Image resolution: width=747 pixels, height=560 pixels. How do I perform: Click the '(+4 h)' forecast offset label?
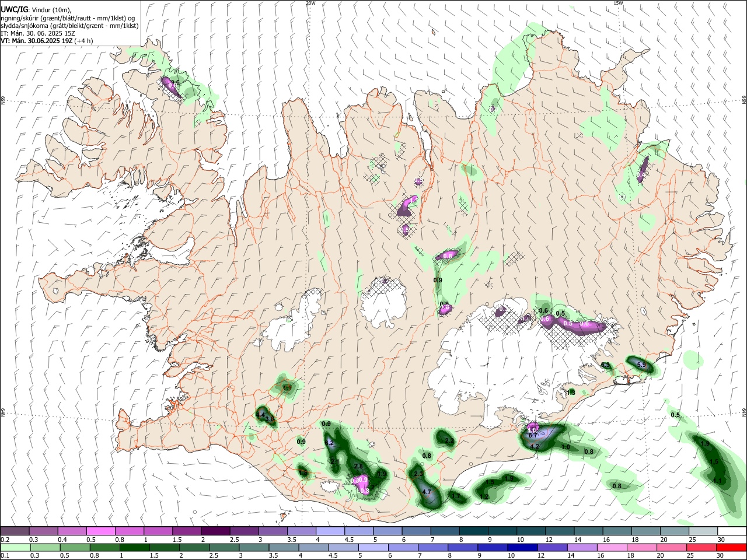pos(84,41)
